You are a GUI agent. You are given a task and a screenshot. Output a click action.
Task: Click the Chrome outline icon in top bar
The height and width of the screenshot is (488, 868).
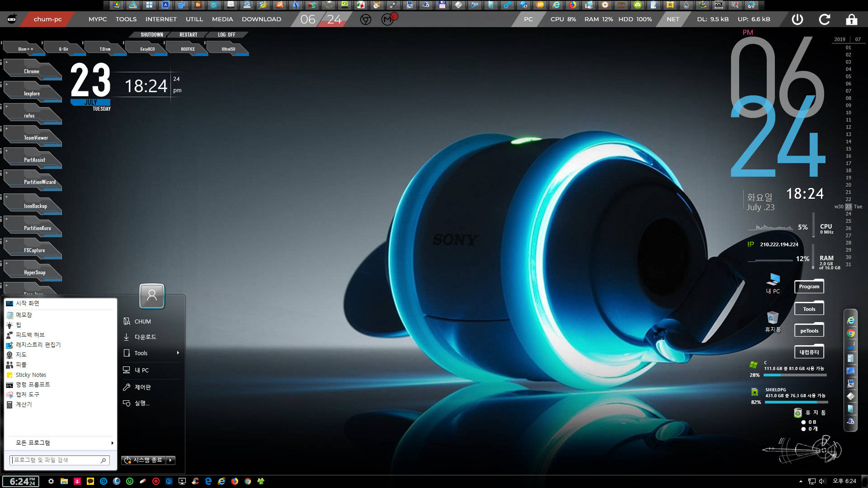[366, 19]
